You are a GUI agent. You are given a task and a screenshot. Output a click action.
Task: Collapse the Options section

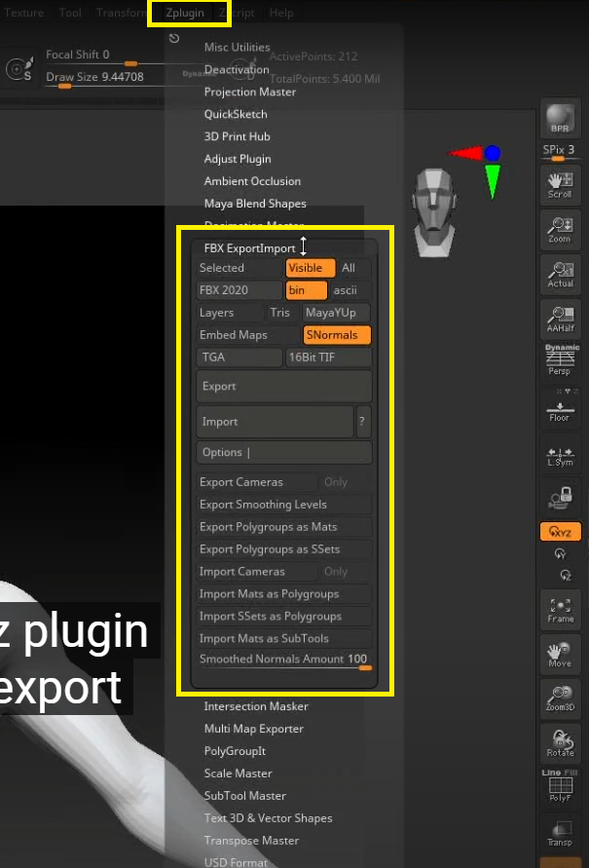pos(283,452)
